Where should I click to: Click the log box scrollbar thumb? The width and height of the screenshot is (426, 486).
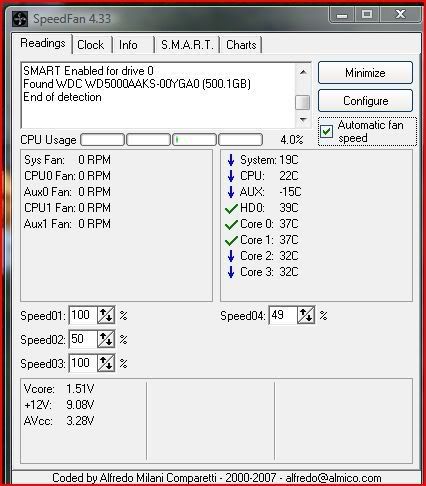(303, 102)
